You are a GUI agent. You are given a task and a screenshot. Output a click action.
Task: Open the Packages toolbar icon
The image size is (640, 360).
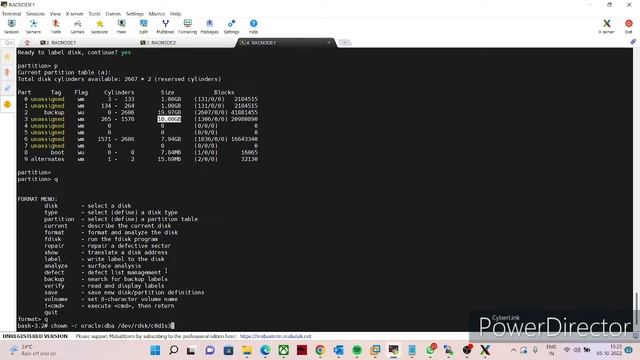point(209,26)
